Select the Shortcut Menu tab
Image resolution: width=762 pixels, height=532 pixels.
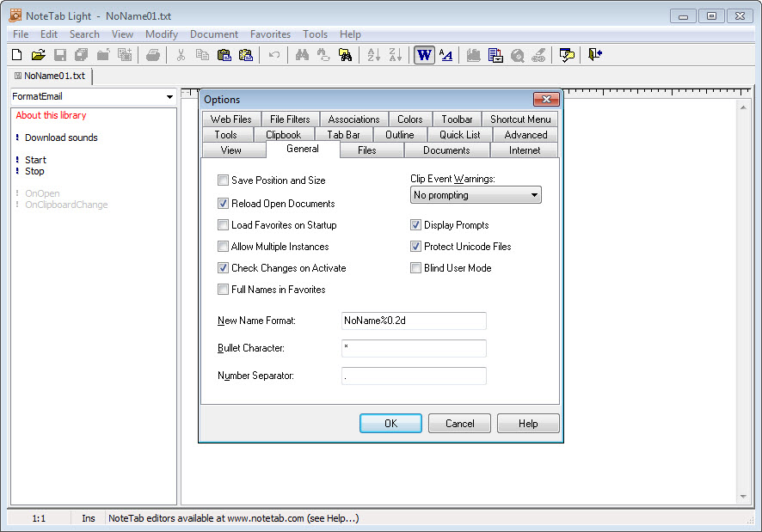click(x=520, y=119)
